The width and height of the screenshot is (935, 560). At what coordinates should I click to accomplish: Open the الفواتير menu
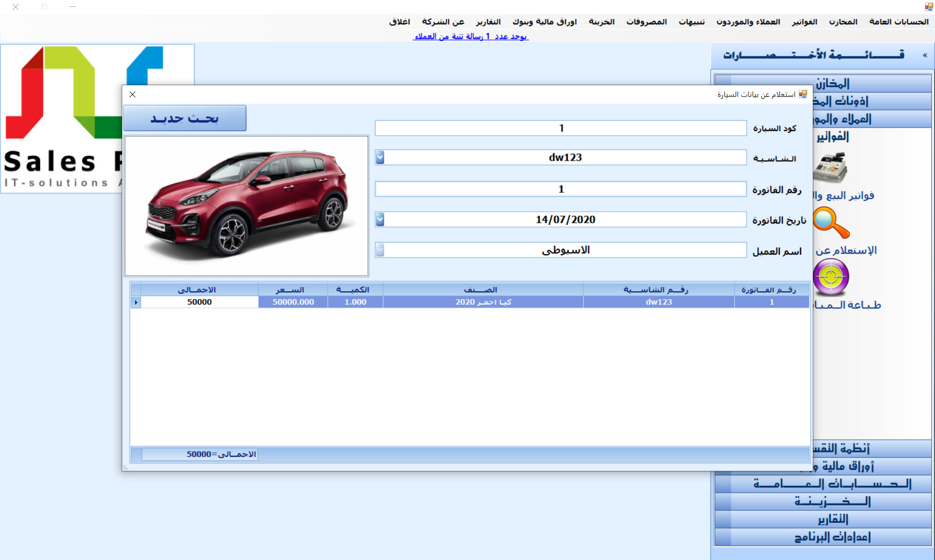click(x=804, y=22)
